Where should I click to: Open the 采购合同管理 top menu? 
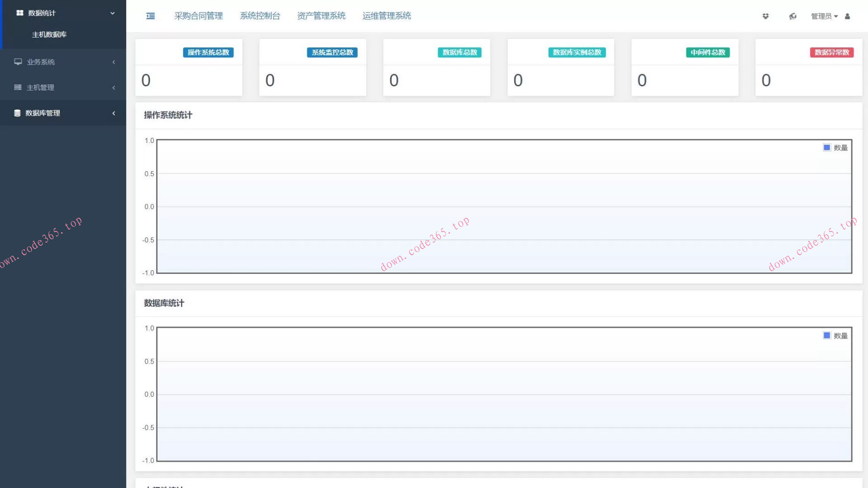(x=198, y=16)
